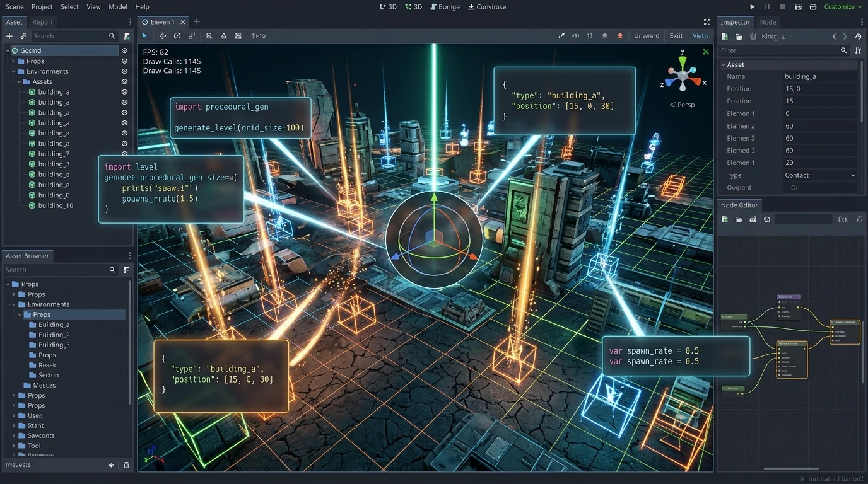Click the triangle icon in viewport toolbar
Image resolution: width=868 pixels, height=484 pixels.
224,36
